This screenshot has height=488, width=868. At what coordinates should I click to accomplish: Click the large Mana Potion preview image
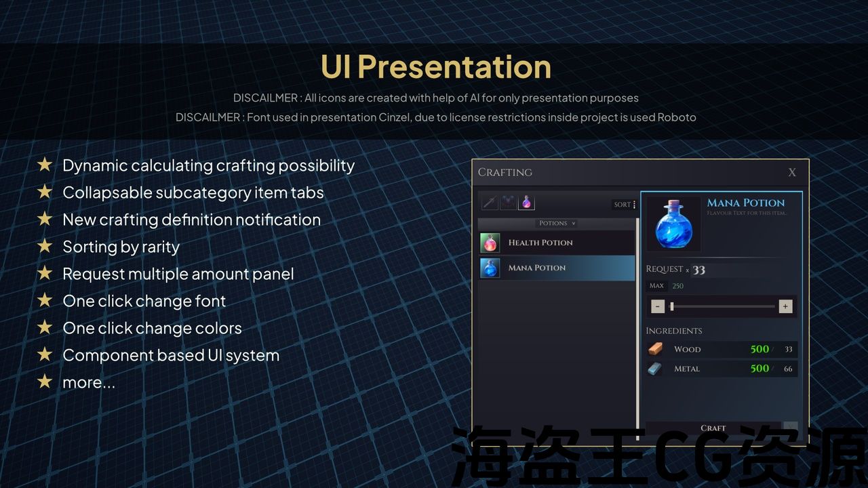coord(673,224)
